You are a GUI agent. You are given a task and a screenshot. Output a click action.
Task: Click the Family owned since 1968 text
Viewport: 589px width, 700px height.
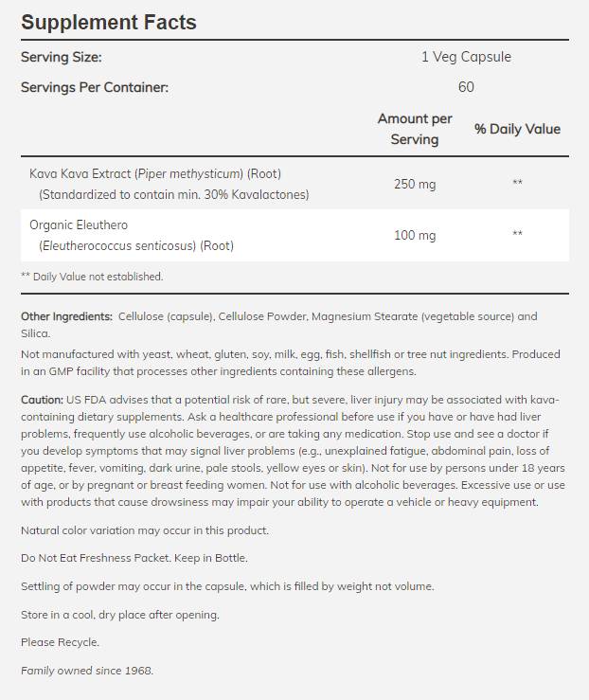(87, 671)
